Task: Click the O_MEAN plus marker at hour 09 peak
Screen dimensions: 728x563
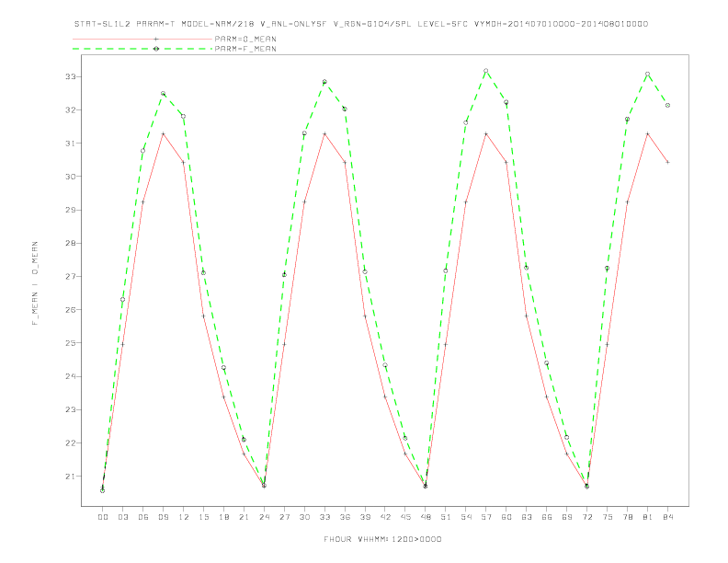Action: point(163,133)
